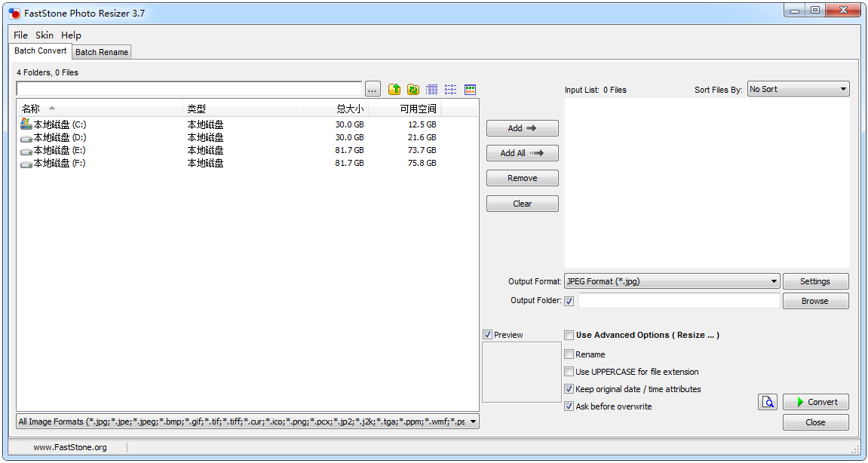Refresh the current folder listing
Image resolution: width=868 pixels, height=463 pixels.
coord(413,89)
